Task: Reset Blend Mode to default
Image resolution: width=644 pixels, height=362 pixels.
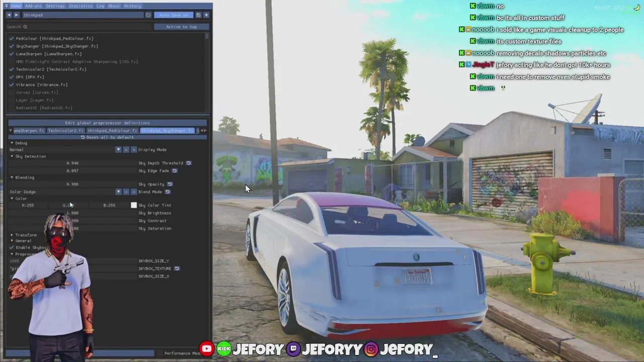Action: coord(168,192)
